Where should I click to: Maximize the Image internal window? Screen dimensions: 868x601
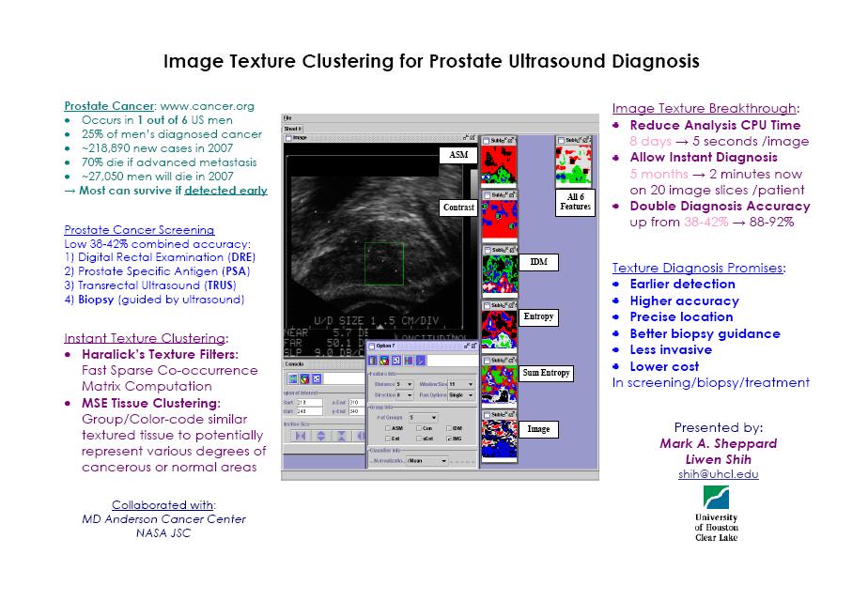point(473,137)
